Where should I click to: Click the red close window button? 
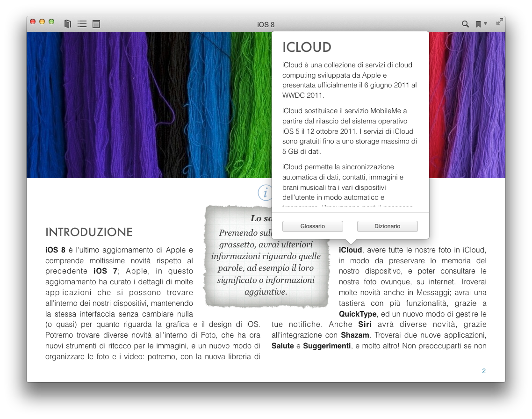(x=33, y=22)
